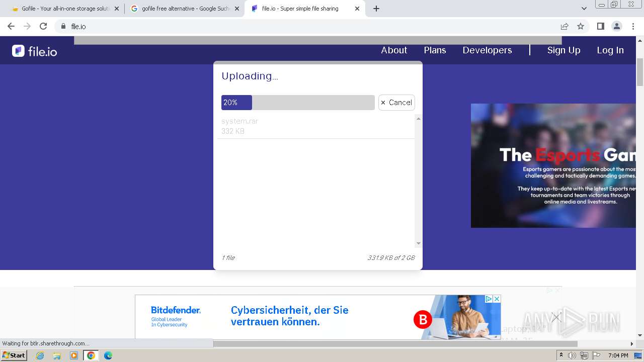The image size is (644, 362).
Task: Open the Bitdefender cybersecurity banner ad
Action: tap(317, 317)
